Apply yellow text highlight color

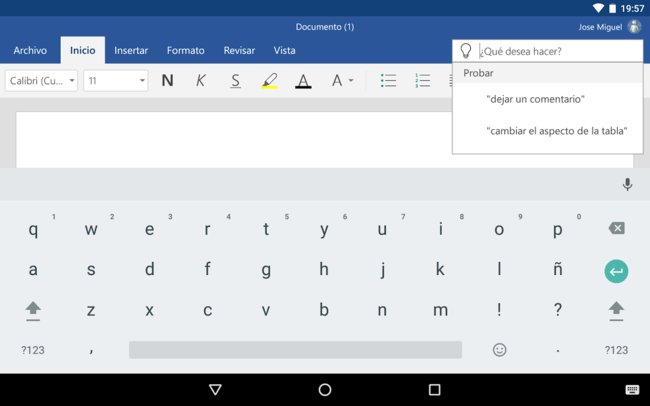point(269,80)
